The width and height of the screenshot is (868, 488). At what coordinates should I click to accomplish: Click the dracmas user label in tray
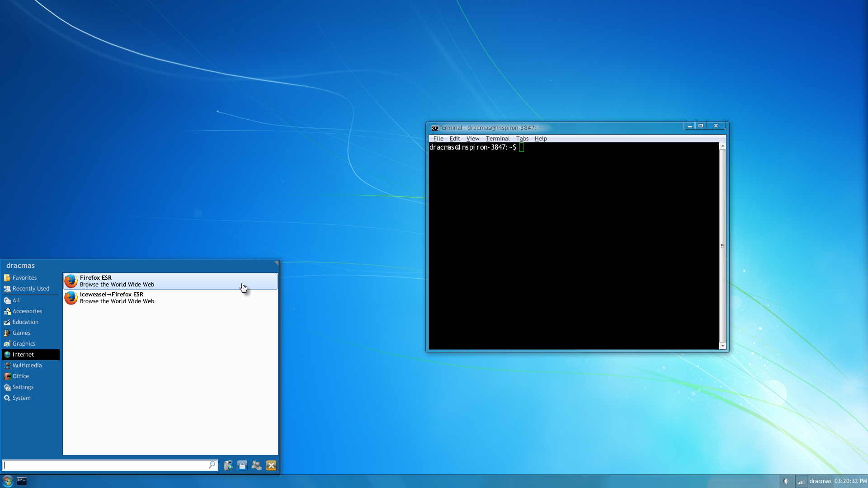820,481
